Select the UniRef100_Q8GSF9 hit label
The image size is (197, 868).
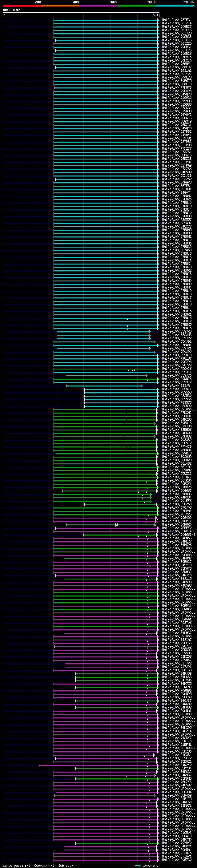177,122
